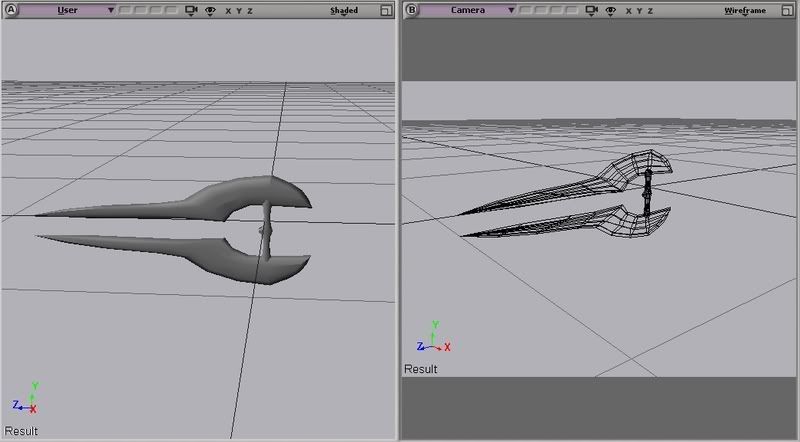This screenshot has width=800, height=442.
Task: Maximize the User viewport with corner icon
Action: pyautogui.click(x=386, y=11)
